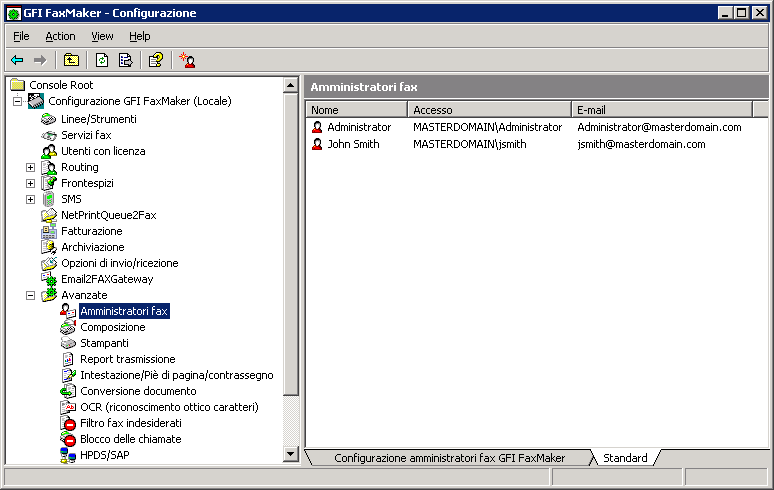Screen dimensions: 774x490
Task: Select the Utenti con licenza tree item
Action: pos(103,151)
